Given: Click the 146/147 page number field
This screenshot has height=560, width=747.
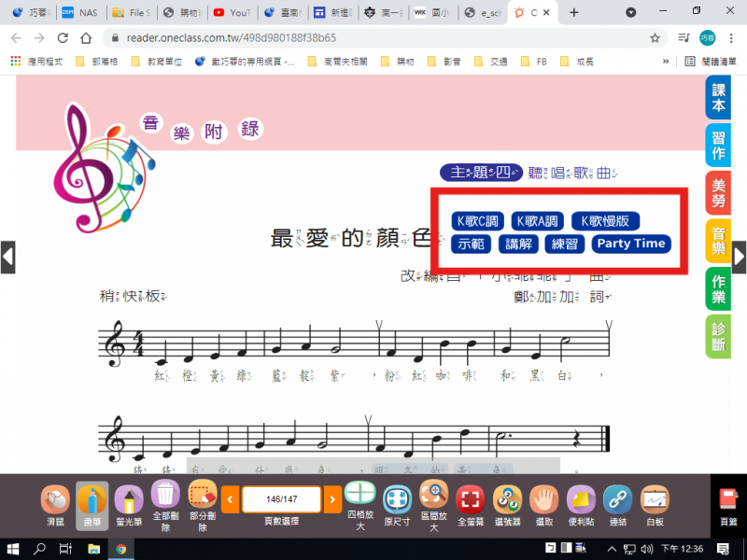Looking at the screenshot, I should [281, 500].
